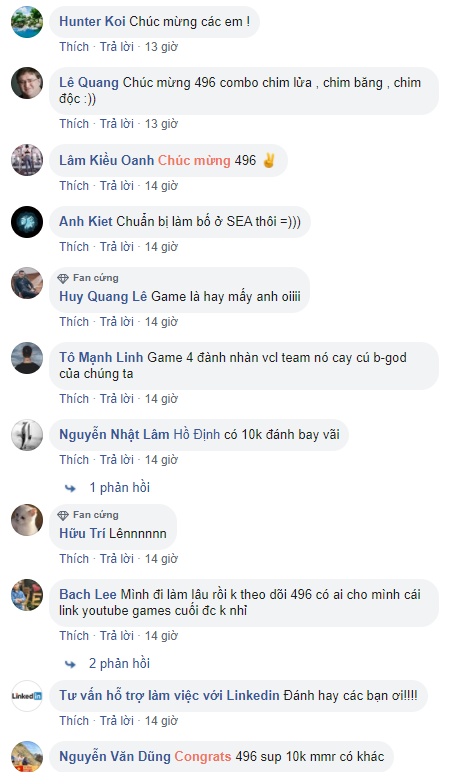Open the LinkedIn page avatar
The image size is (473, 772).
click(27, 696)
